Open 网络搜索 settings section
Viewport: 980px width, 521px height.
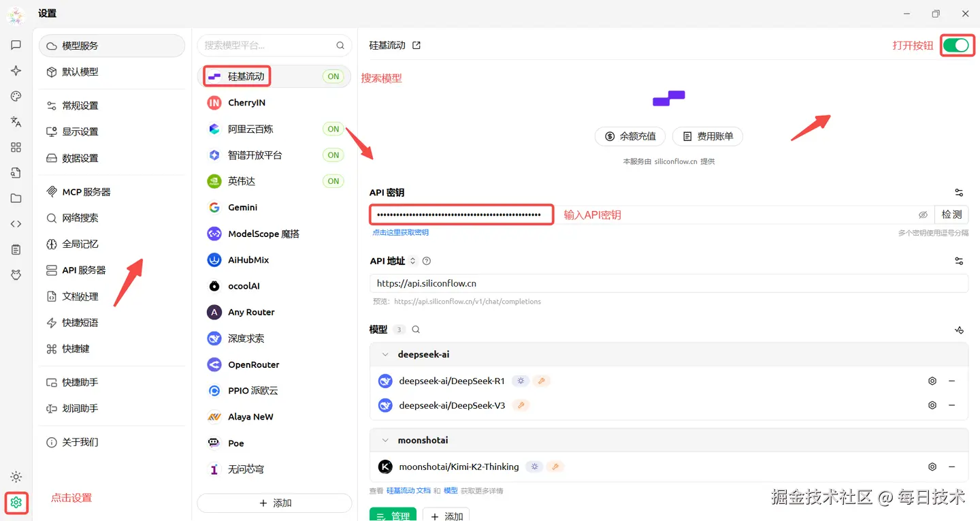pos(112,218)
